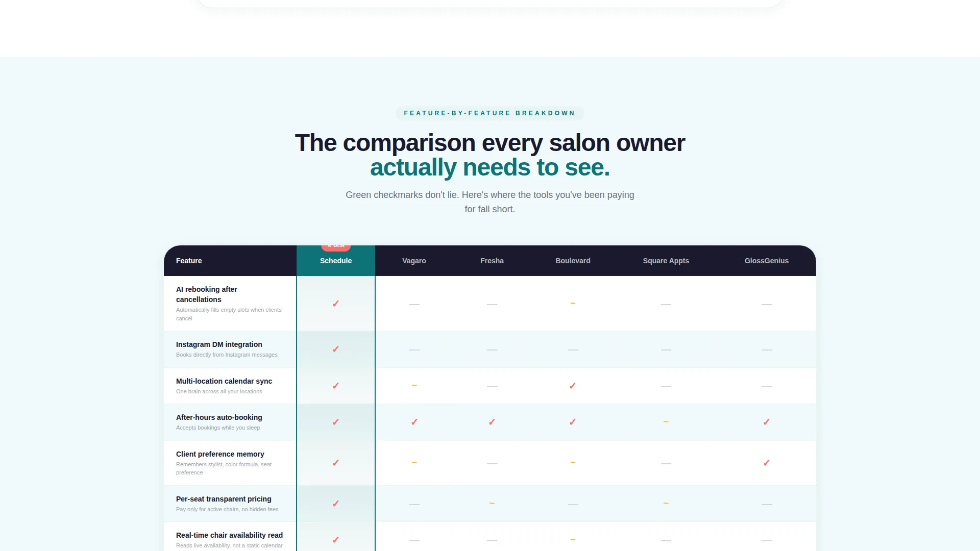The height and width of the screenshot is (551, 980).
Task: Click 'Multi-location calendar sync' feature name
Action: tap(224, 381)
